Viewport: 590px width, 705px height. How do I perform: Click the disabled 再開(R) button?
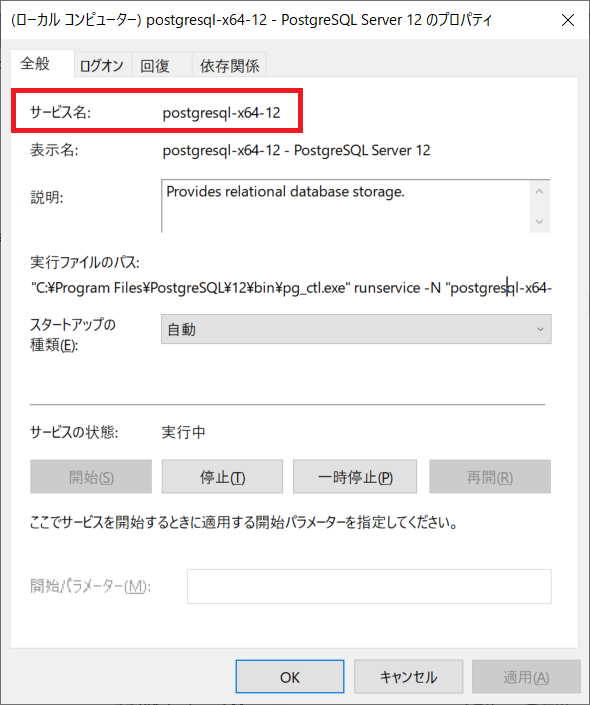tap(490, 477)
